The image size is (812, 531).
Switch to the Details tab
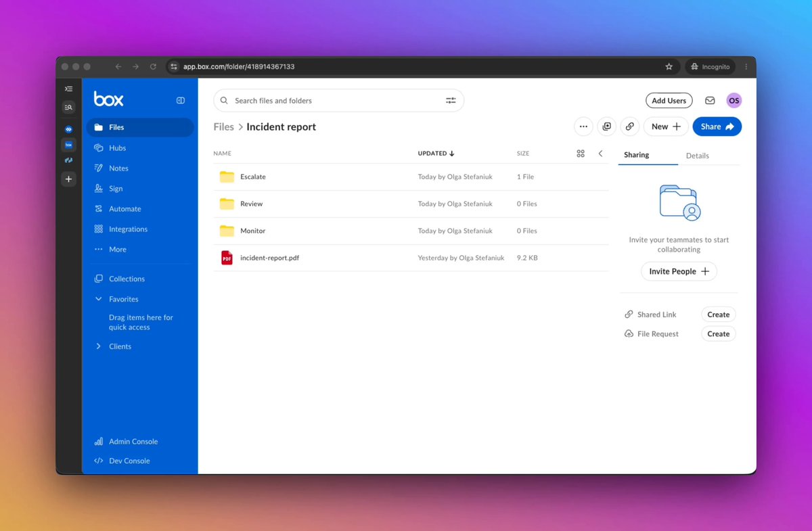pos(697,156)
